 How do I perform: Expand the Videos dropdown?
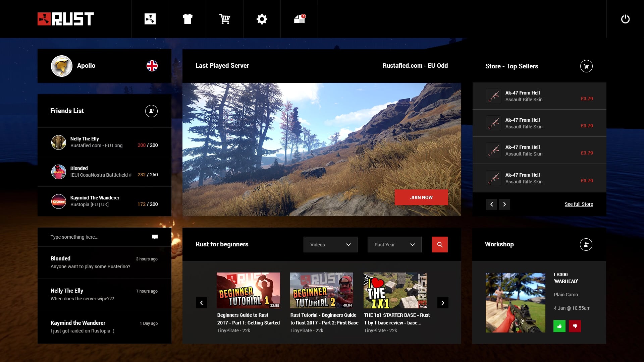point(330,245)
